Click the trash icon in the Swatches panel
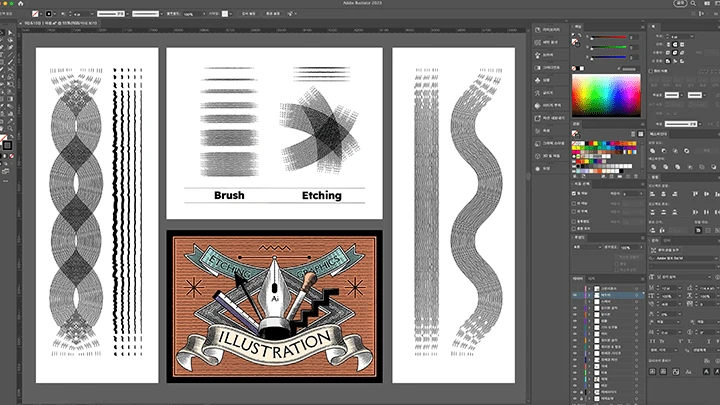The height and width of the screenshot is (405, 720). coord(636,176)
